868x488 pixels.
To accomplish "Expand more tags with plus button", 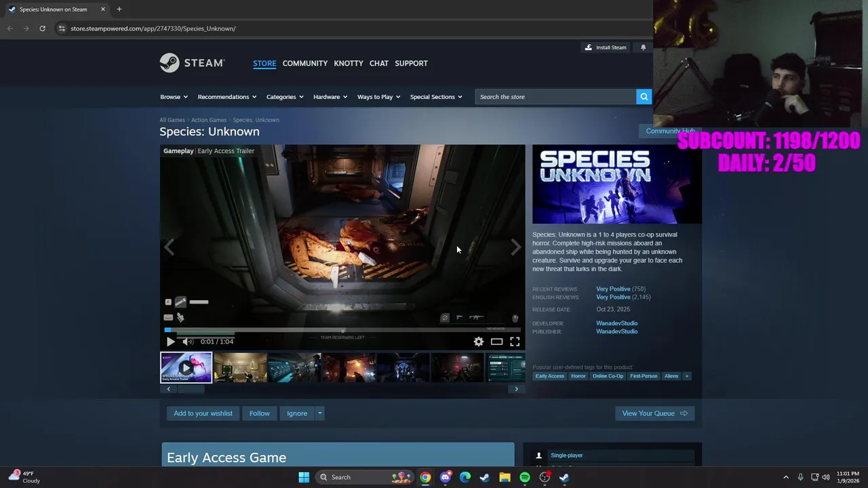I will (687, 376).
